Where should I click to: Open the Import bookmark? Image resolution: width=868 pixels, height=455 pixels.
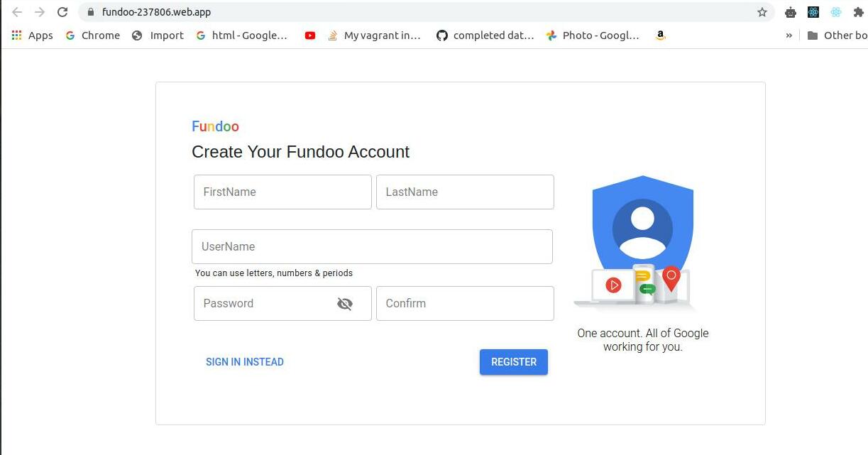click(x=158, y=35)
